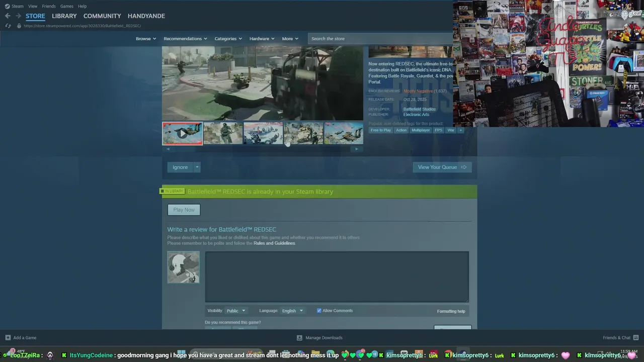Viewport: 644px width, 362px height.
Task: Click the store URL address text
Action: pyautogui.click(x=82, y=26)
